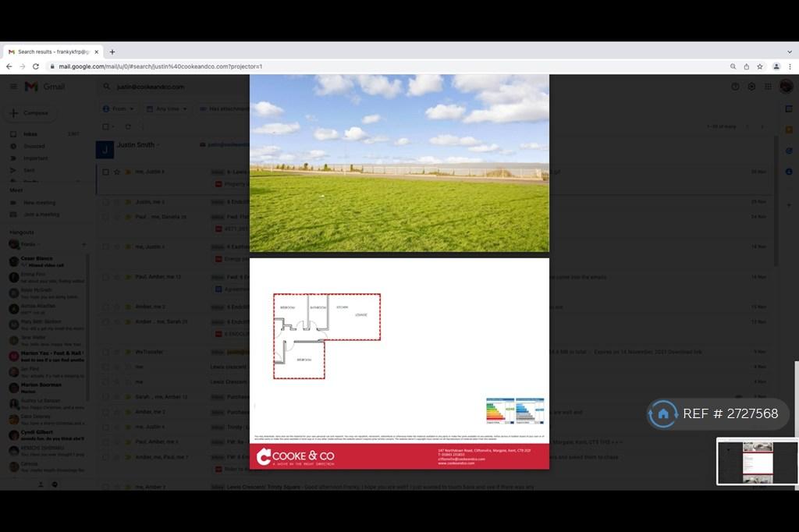Click the Google account avatar
The width and height of the screenshot is (799, 532).
click(787, 87)
